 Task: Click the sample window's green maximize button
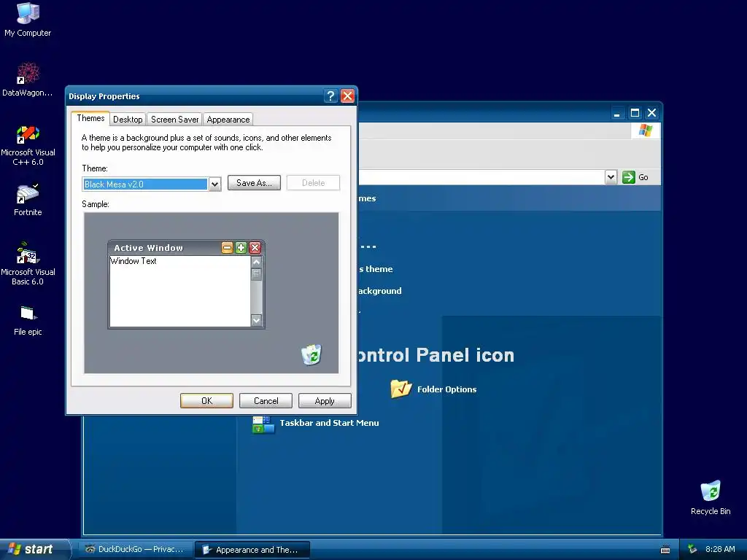241,248
